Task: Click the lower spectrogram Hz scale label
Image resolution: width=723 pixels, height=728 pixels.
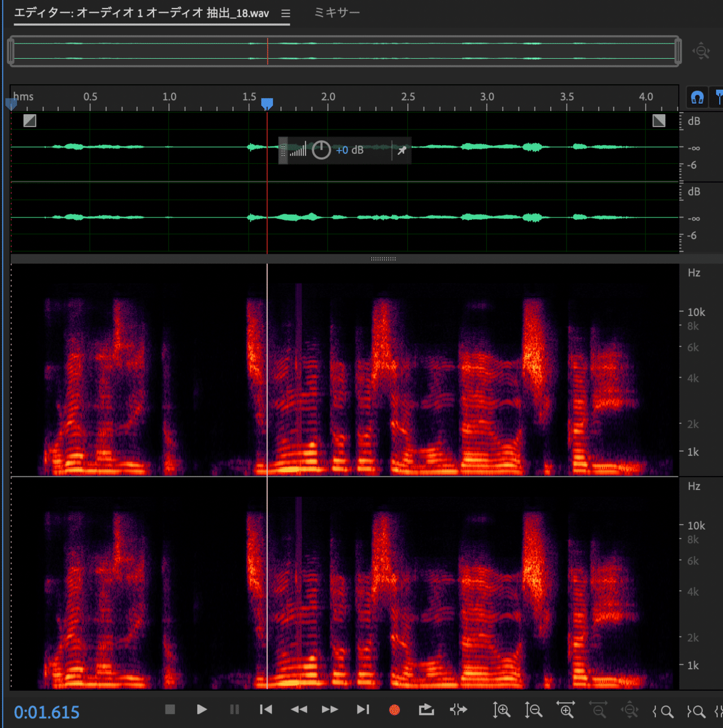Action: 694,487
